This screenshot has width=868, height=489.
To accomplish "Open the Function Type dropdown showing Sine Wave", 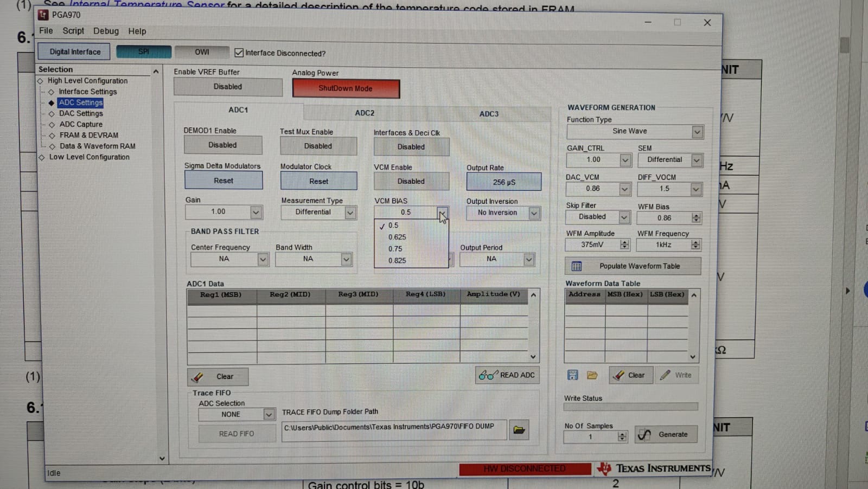I will tap(697, 131).
